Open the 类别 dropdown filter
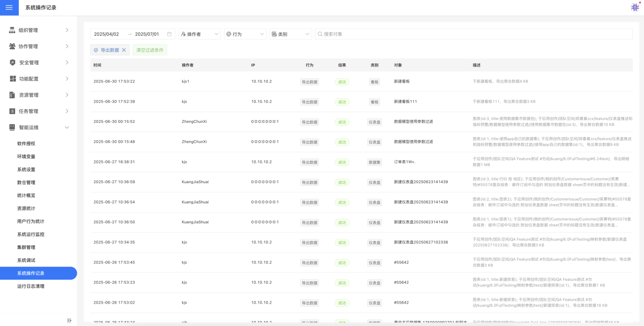This screenshot has width=644, height=326. [291, 34]
